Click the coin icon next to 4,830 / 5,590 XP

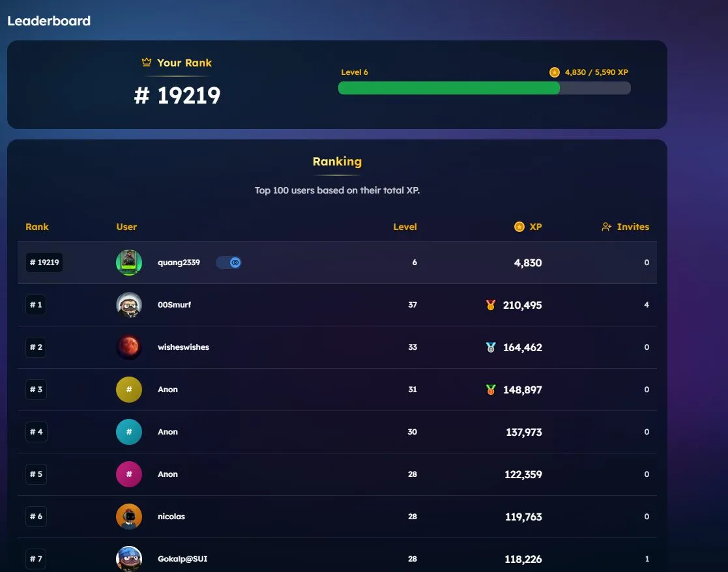click(x=555, y=72)
